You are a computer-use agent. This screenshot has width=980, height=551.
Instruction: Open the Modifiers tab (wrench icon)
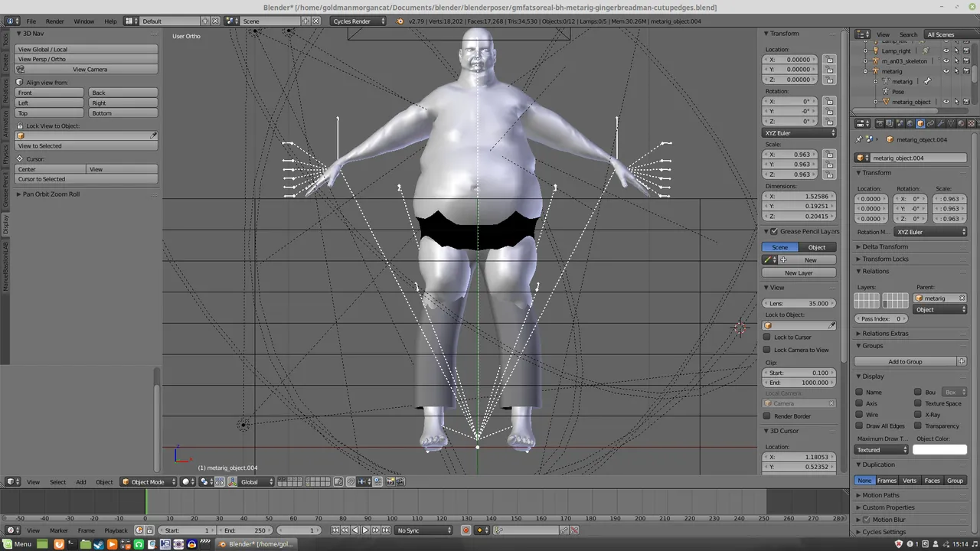(941, 123)
